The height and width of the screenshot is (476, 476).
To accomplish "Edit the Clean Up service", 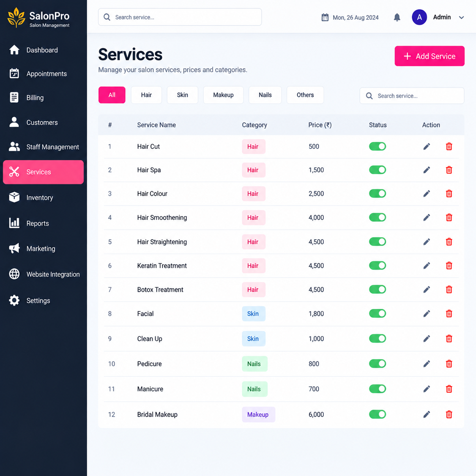I will pos(427,339).
